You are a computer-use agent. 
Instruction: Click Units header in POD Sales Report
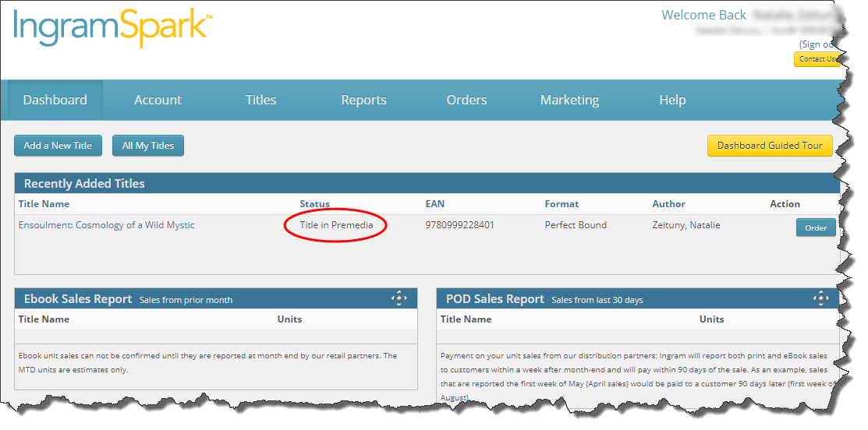click(x=711, y=319)
